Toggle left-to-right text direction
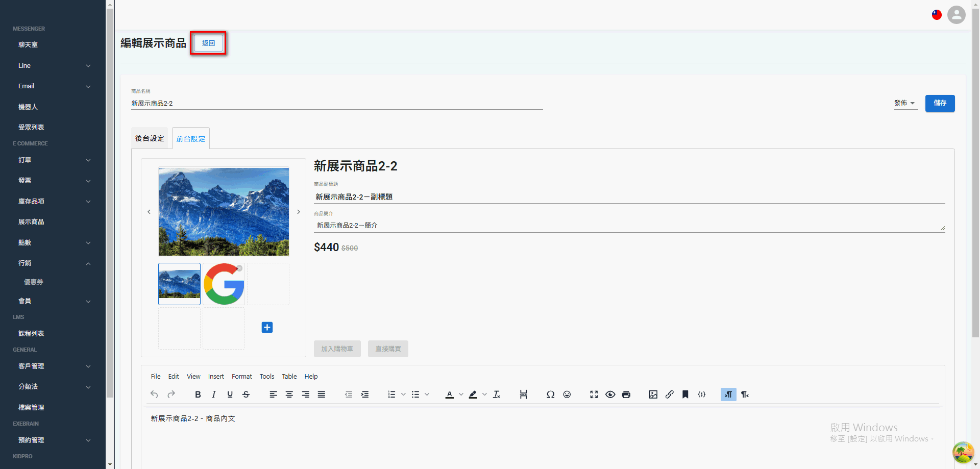Image resolution: width=980 pixels, height=469 pixels. point(728,394)
